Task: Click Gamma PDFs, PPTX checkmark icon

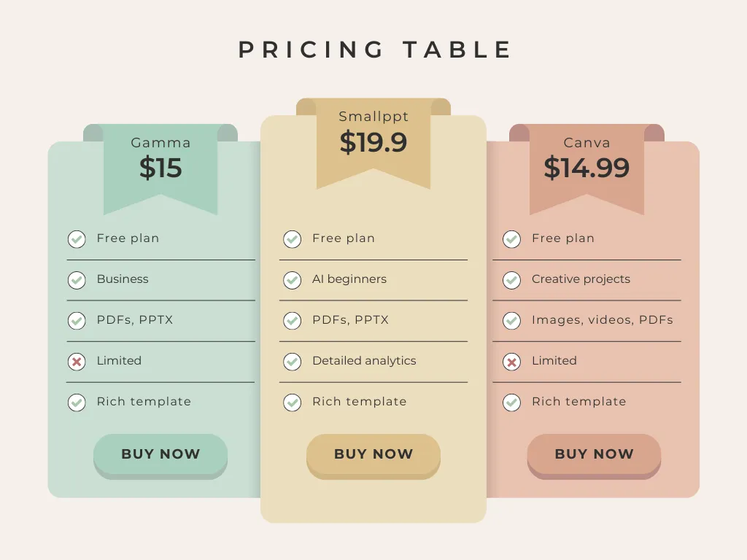Action: (77, 321)
